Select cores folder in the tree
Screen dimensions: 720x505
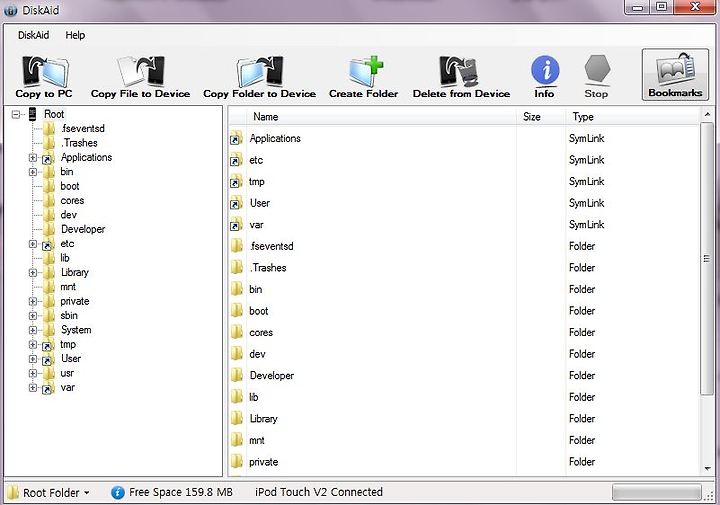[72, 201]
